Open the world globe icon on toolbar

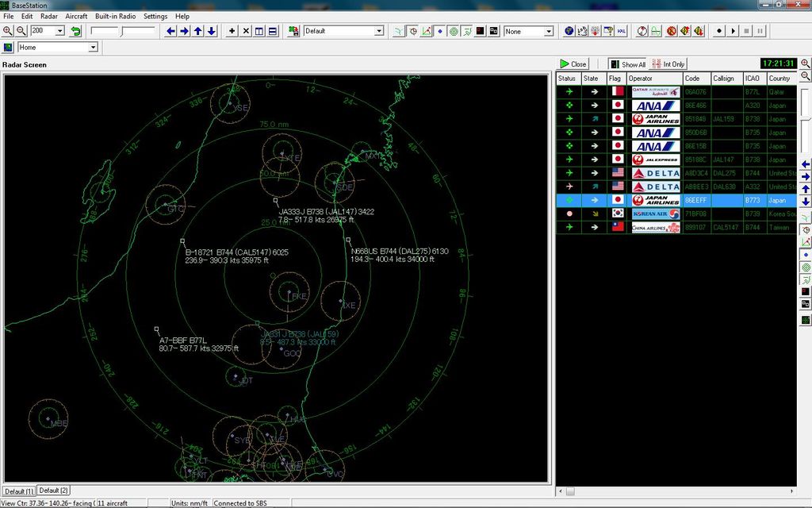click(x=569, y=31)
